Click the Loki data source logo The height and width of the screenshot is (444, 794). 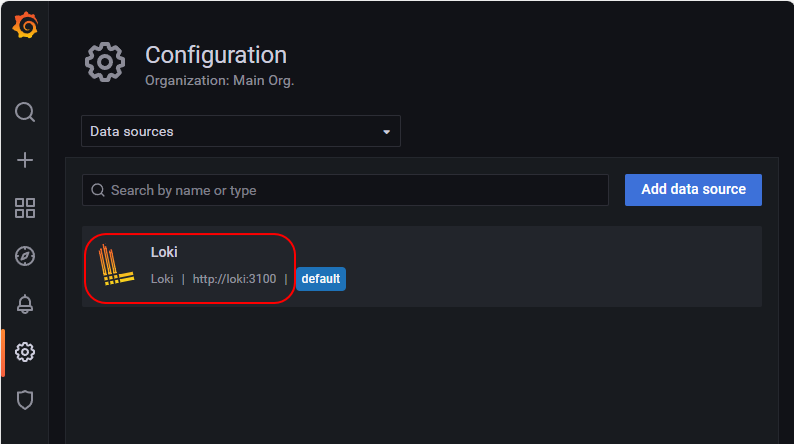point(116,265)
